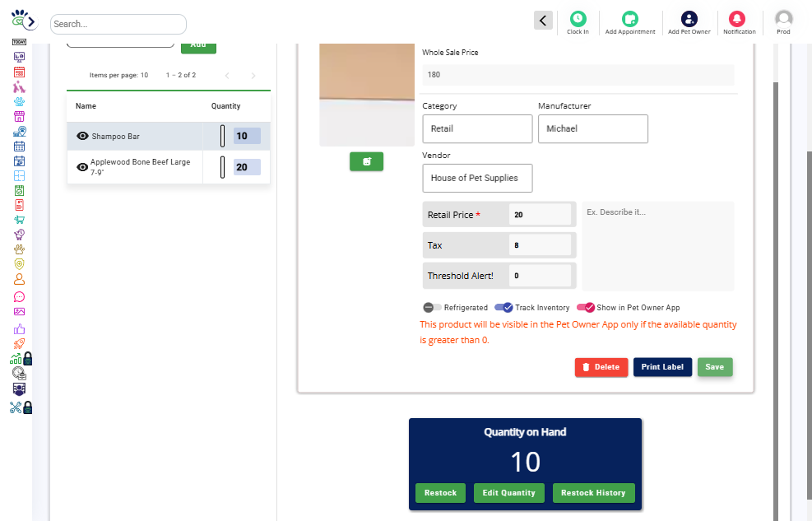Open the magenta image gallery sidebar icon
This screenshot has height=521, width=812.
(x=19, y=312)
